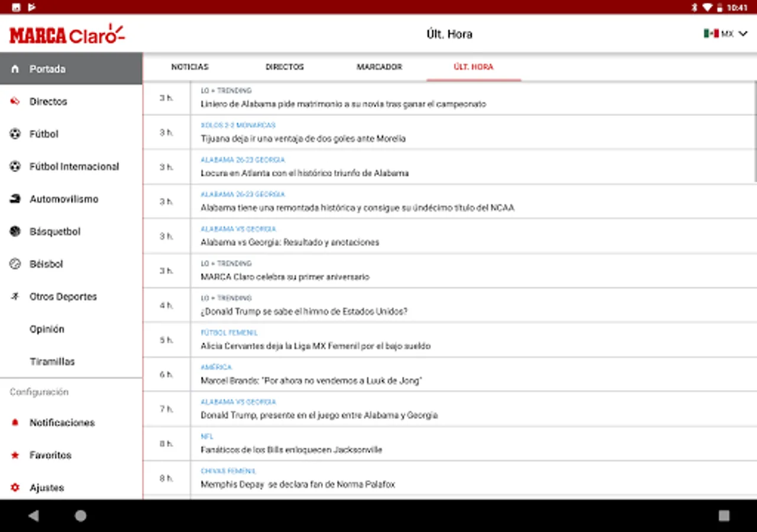Viewport: 757px width, 532px height.
Task: Open Favoritos label in sidebar
Action: point(50,455)
